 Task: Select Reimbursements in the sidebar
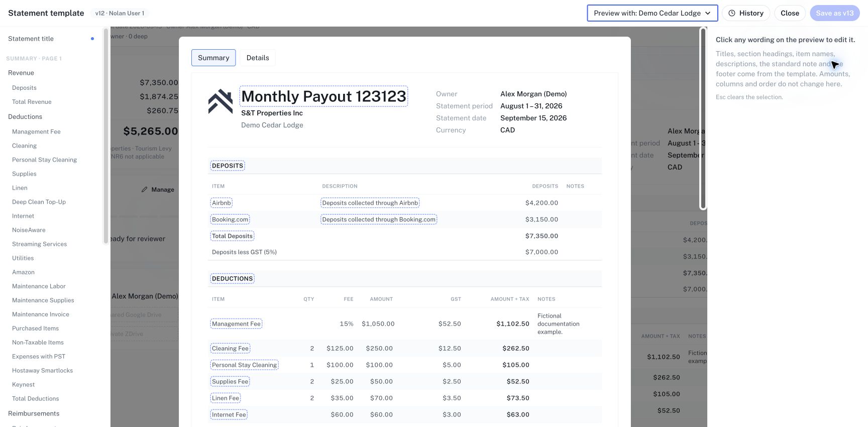pyautogui.click(x=34, y=414)
